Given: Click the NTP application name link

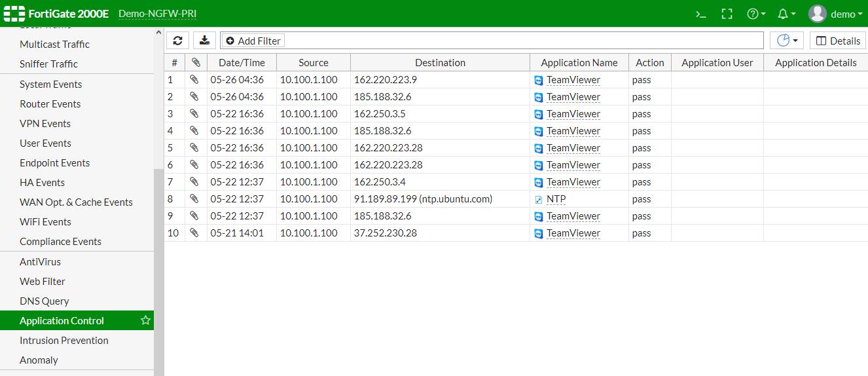Looking at the screenshot, I should (556, 199).
